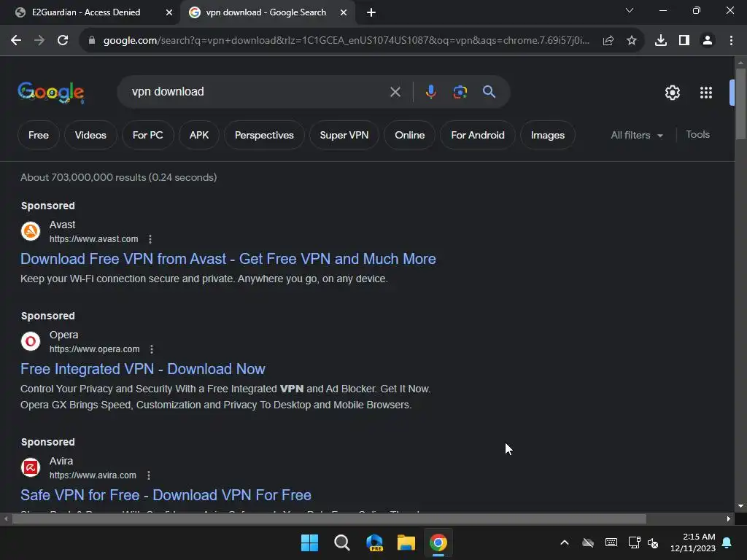Viewport: 747px width, 560px height.
Task: Select the APK filter chip
Action: 199,135
